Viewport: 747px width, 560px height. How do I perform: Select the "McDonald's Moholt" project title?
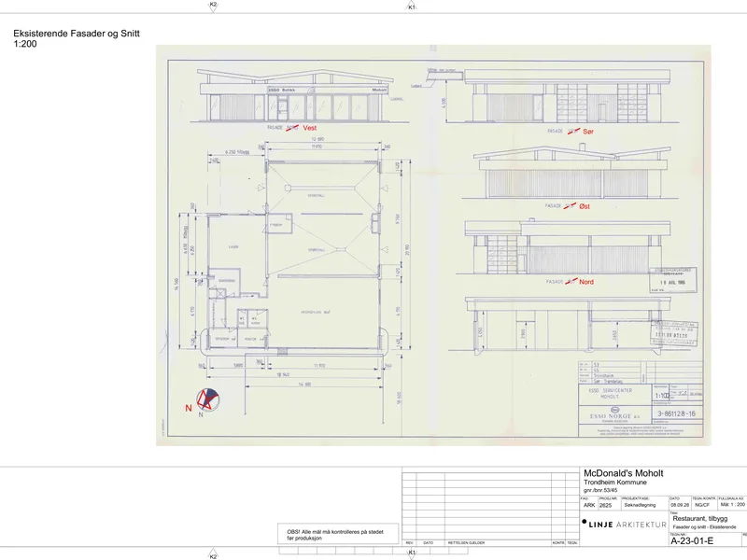point(623,473)
